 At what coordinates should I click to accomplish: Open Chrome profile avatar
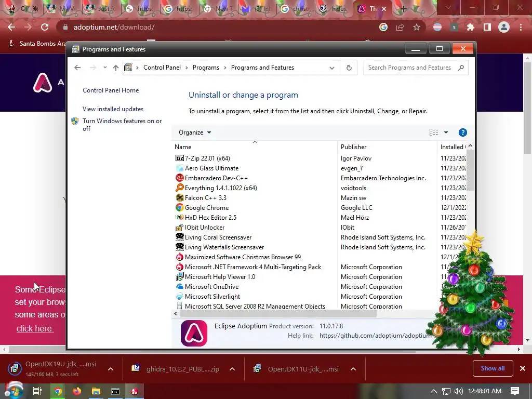pyautogui.click(x=504, y=27)
